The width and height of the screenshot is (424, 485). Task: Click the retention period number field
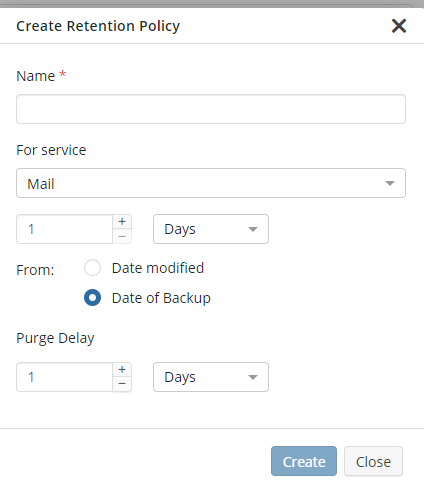coord(65,229)
